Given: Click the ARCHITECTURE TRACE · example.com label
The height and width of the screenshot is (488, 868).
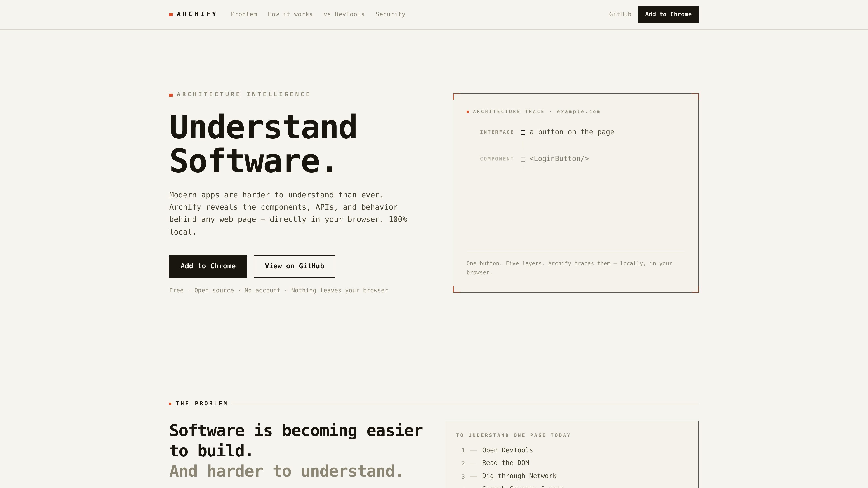Looking at the screenshot, I should coord(533,111).
